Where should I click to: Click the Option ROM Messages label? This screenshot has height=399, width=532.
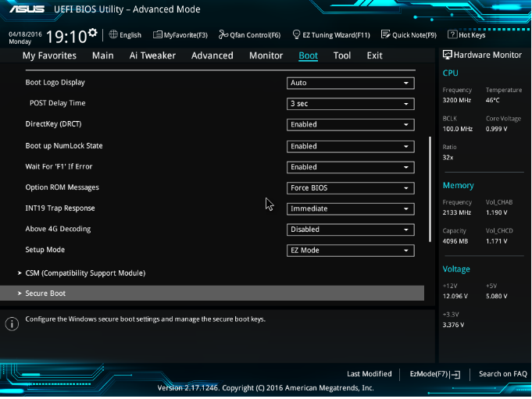click(62, 187)
